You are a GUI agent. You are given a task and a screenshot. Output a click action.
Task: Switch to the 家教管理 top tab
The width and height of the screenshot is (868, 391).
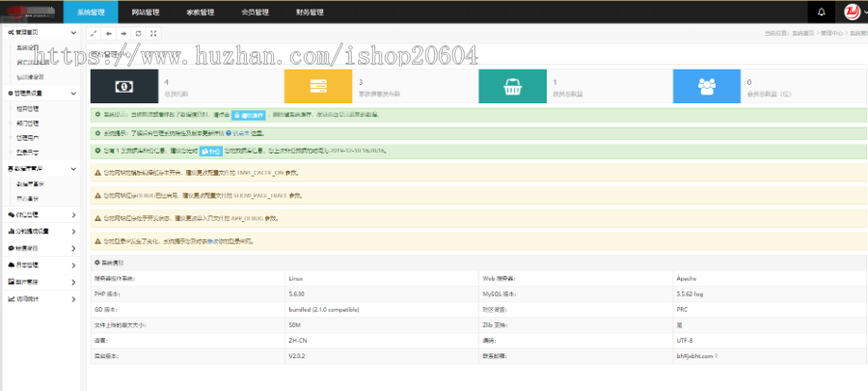(201, 13)
